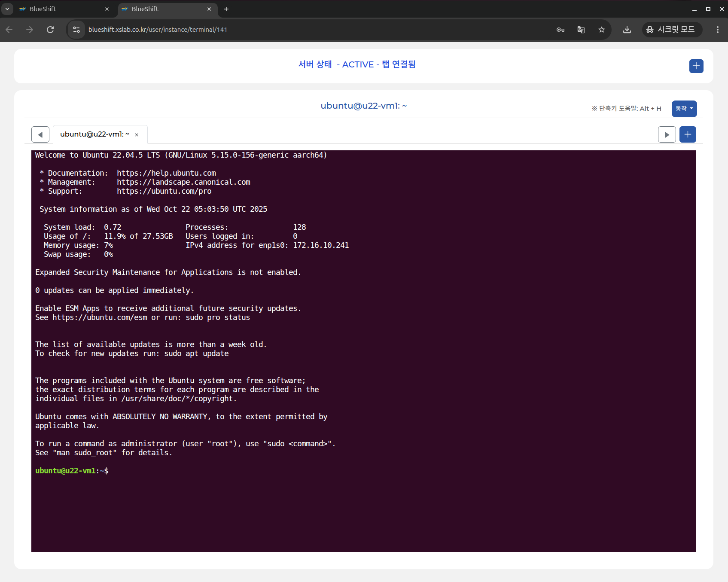Viewport: 728px width, 582px height.
Task: Switch to the first BlueShift browser tab
Action: pyautogui.click(x=60, y=9)
